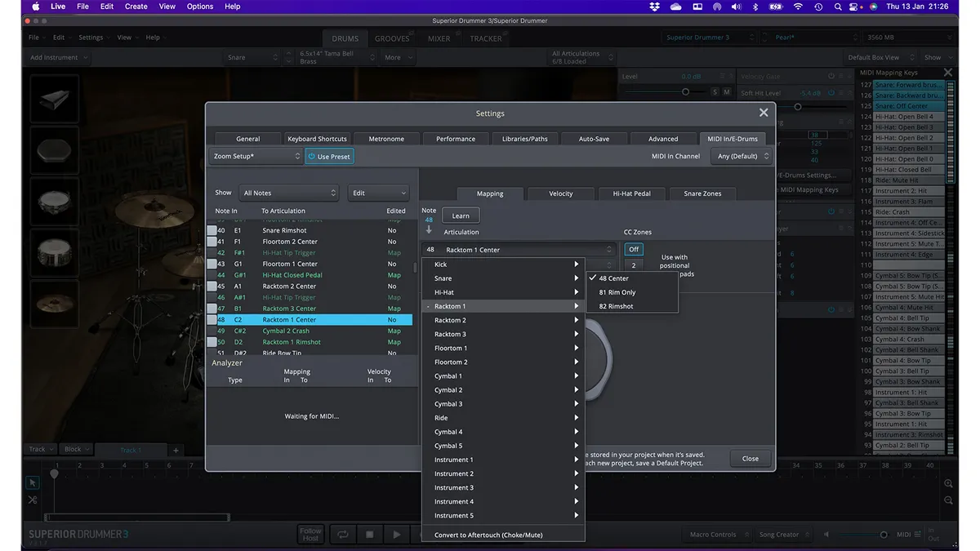This screenshot has width=980, height=551.
Task: Toggle the Mute M button for Level
Action: pyautogui.click(x=727, y=92)
